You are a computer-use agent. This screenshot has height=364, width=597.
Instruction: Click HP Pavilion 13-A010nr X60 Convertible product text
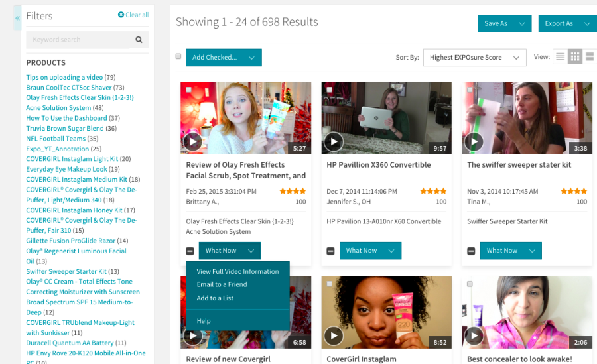[384, 221]
